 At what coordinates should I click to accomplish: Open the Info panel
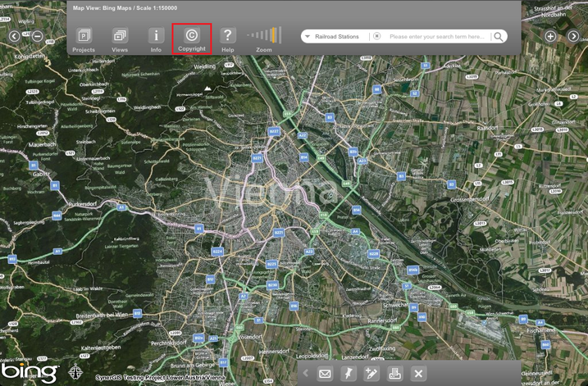tap(156, 39)
